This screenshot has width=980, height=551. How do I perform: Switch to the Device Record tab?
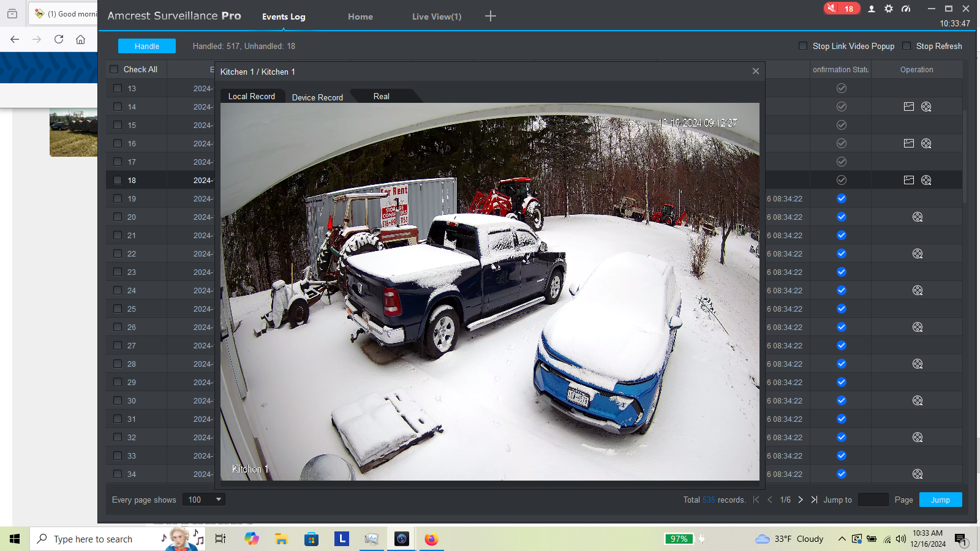point(317,97)
